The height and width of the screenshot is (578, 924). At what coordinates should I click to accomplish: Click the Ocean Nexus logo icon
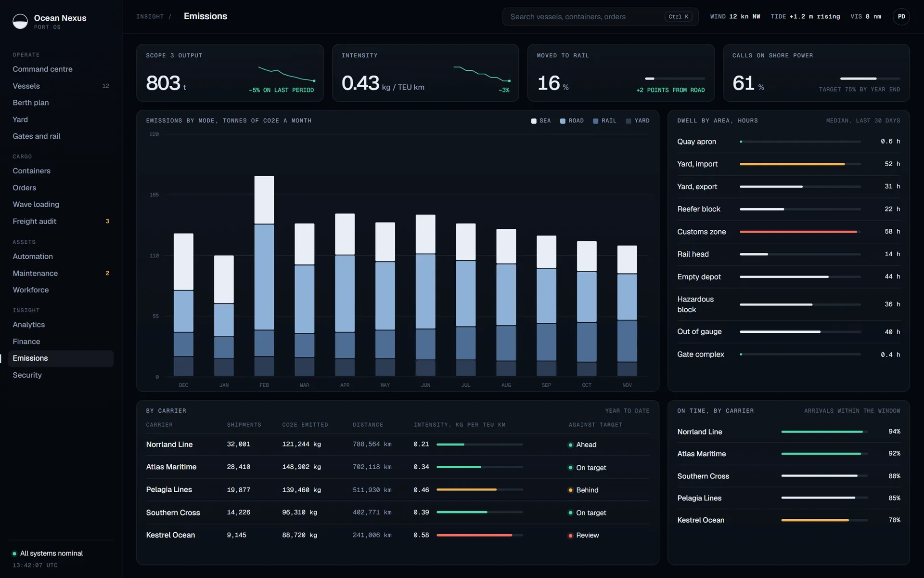[20, 22]
